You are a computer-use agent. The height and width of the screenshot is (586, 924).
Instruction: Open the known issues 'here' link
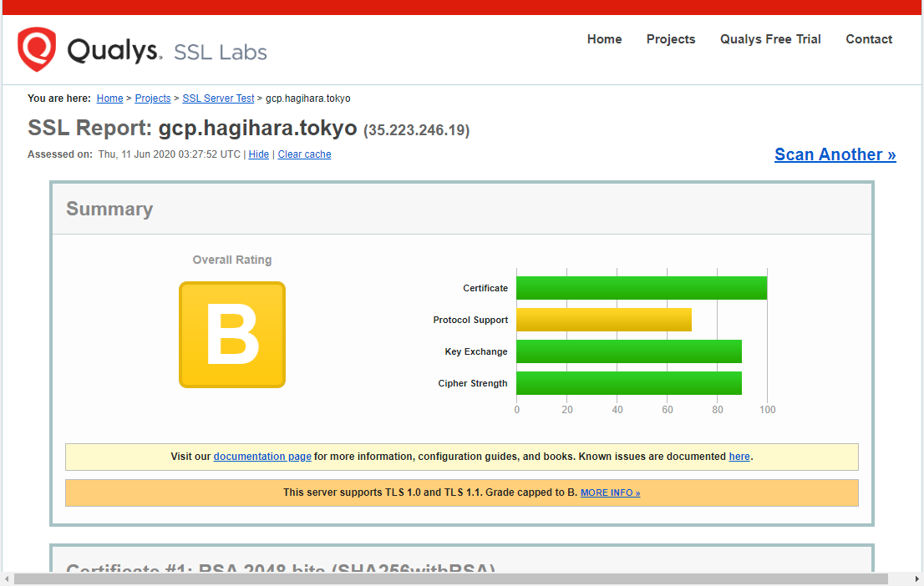739,457
